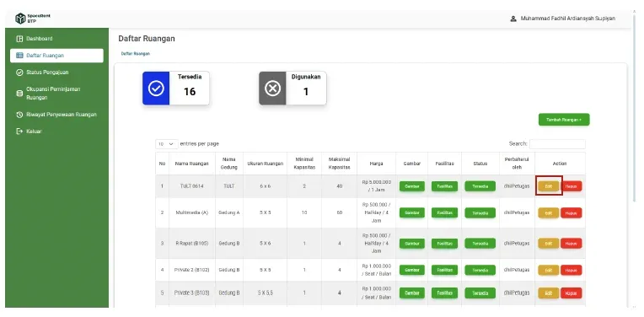Click the Status Pengajuan checkmark icon
The height and width of the screenshot is (317, 644).
pos(19,73)
